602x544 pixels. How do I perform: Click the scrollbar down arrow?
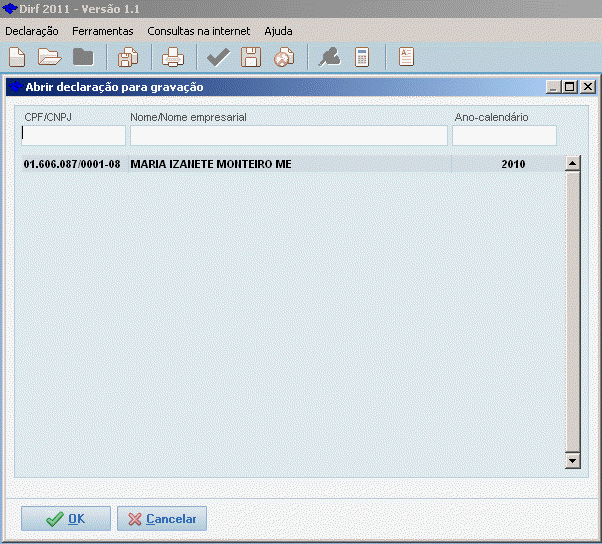tap(572, 461)
